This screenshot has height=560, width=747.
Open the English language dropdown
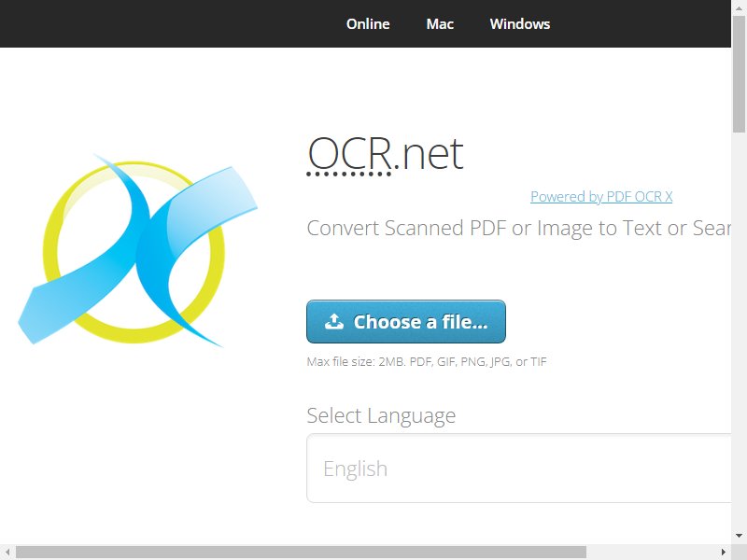pos(519,469)
